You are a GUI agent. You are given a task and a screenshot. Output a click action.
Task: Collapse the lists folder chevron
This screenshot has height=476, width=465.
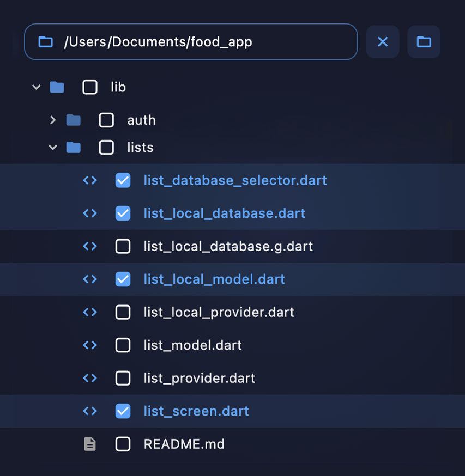tap(53, 148)
